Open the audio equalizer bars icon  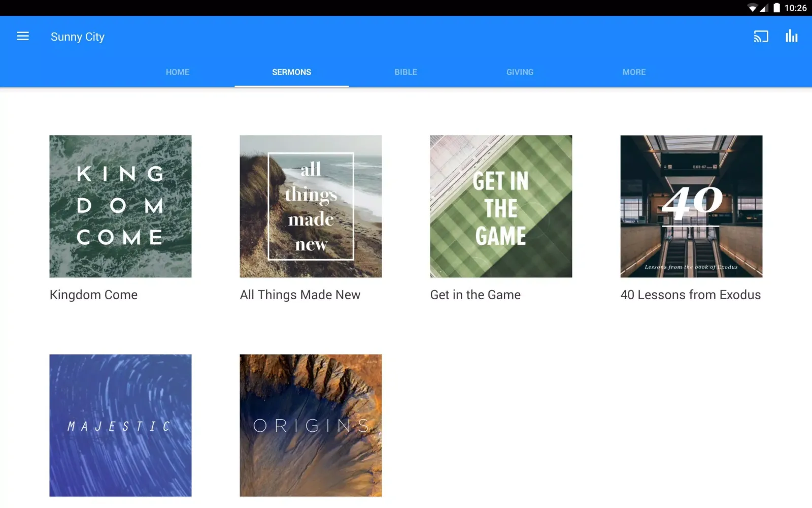click(791, 36)
